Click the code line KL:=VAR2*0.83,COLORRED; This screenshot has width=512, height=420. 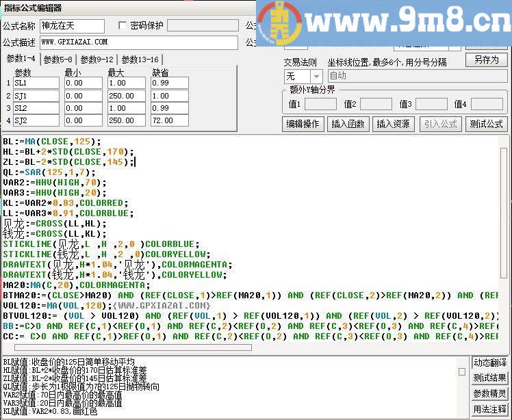coord(65,203)
